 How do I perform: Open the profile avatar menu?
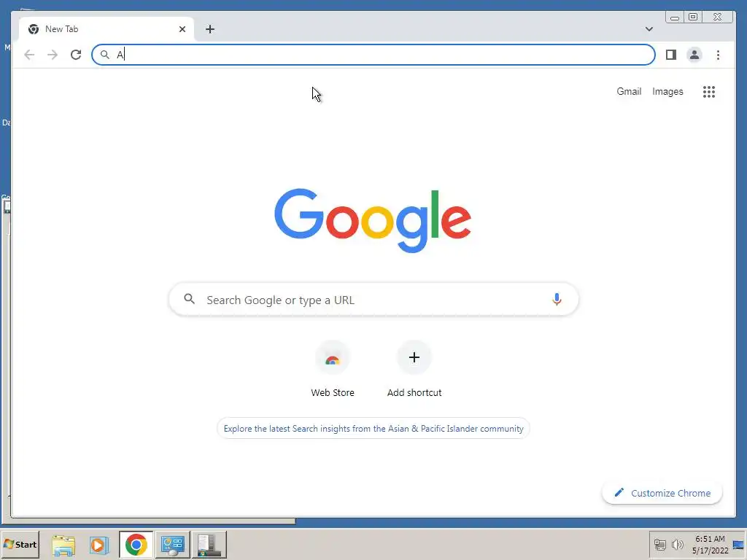click(x=694, y=55)
